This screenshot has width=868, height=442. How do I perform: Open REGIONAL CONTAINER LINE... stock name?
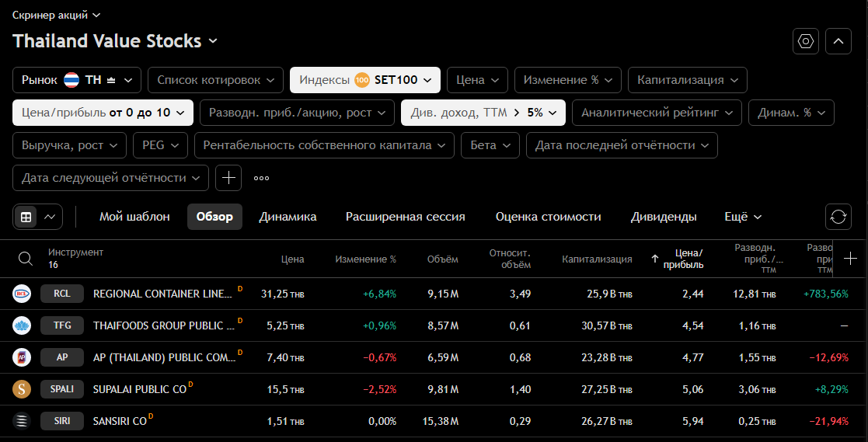click(162, 294)
